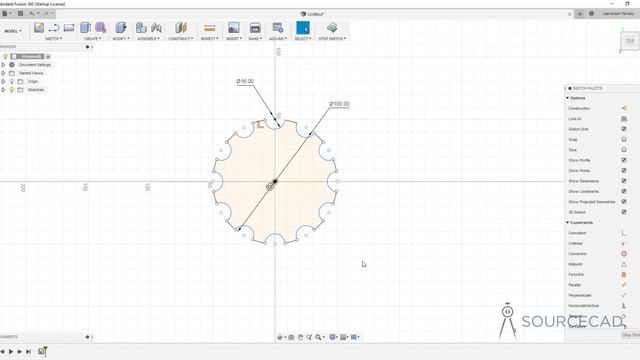Click the Concentric constraint icon
640x360 pixels.
pyautogui.click(x=624, y=254)
